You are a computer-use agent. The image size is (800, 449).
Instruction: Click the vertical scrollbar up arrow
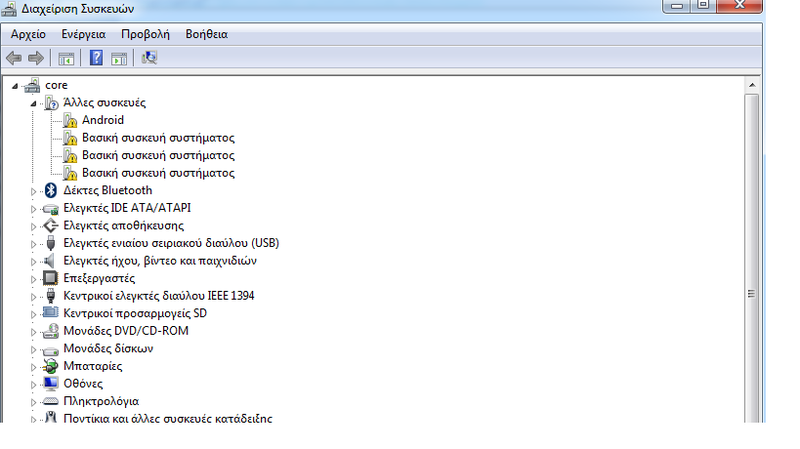[751, 86]
